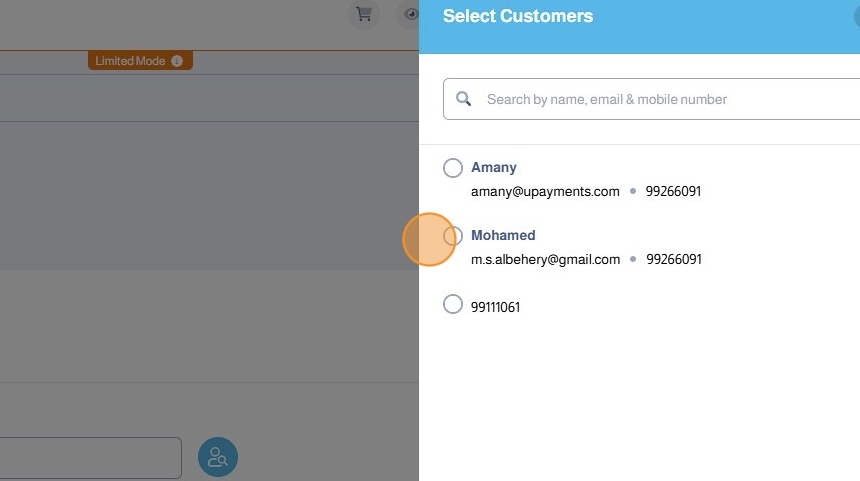
Task: Click the info icon in Limited Mode badge
Action: pos(177,61)
